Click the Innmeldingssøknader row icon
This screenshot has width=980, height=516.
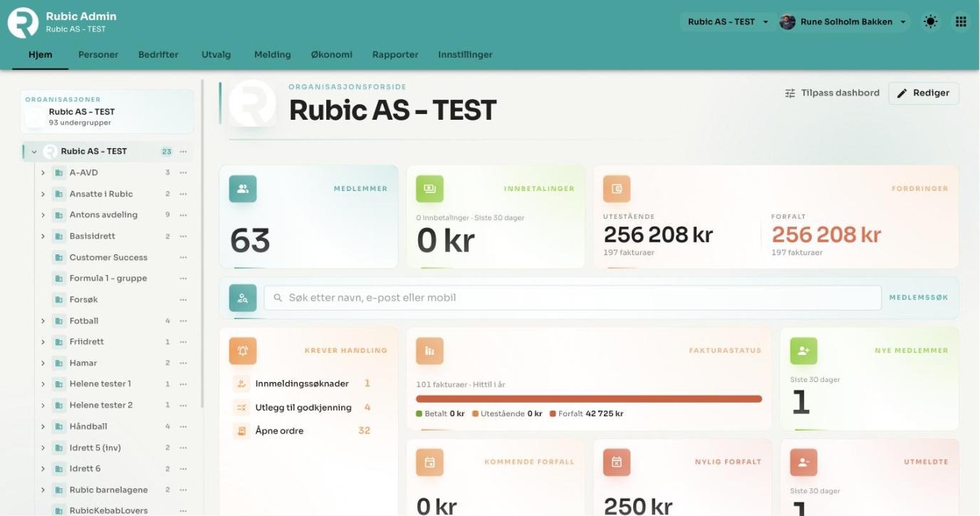coord(241,383)
